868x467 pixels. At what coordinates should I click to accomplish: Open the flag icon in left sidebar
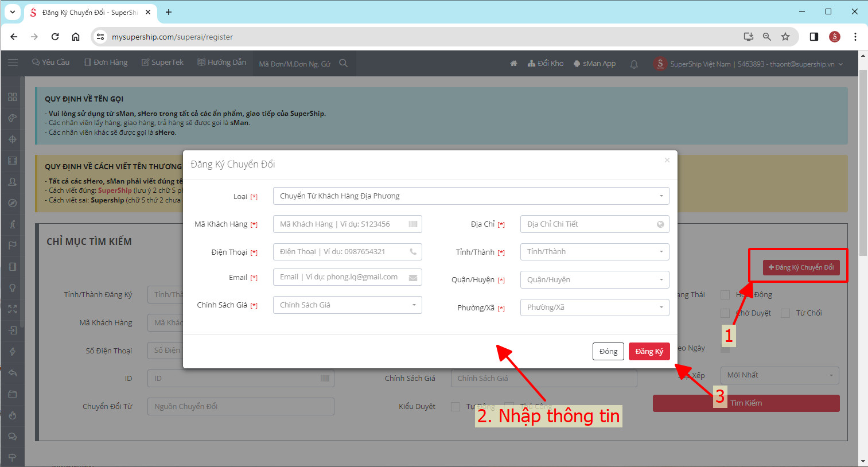[13, 246]
